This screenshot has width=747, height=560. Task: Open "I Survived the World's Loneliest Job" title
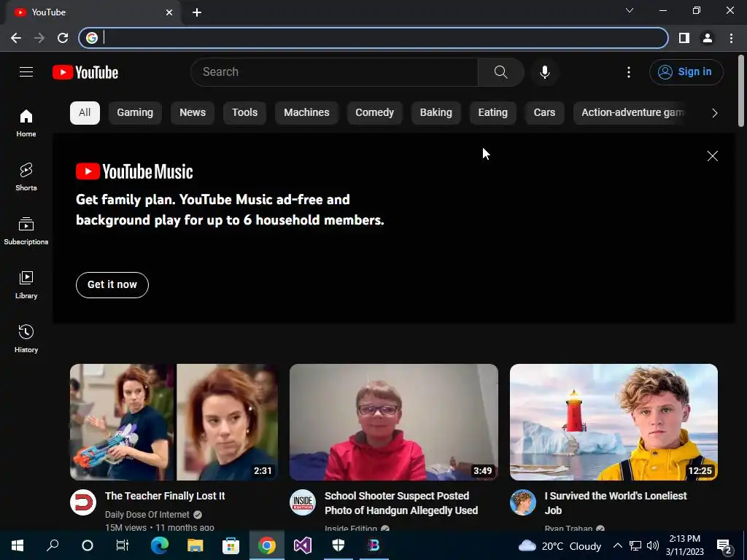616,503
